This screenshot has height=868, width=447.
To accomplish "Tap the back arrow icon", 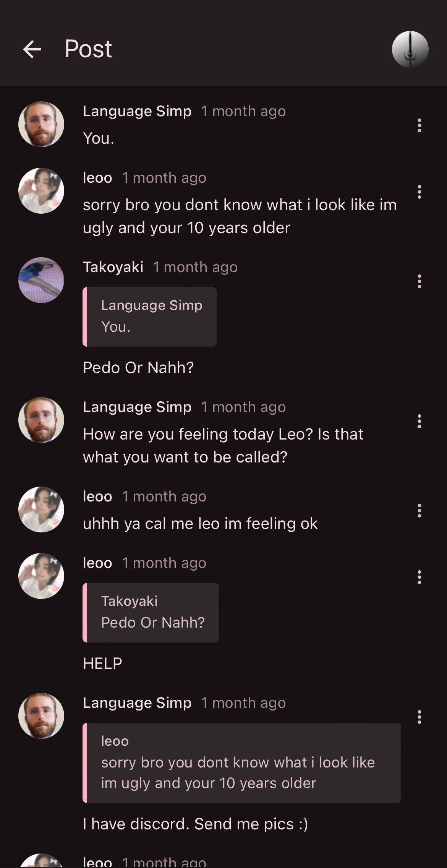I will click(x=32, y=49).
